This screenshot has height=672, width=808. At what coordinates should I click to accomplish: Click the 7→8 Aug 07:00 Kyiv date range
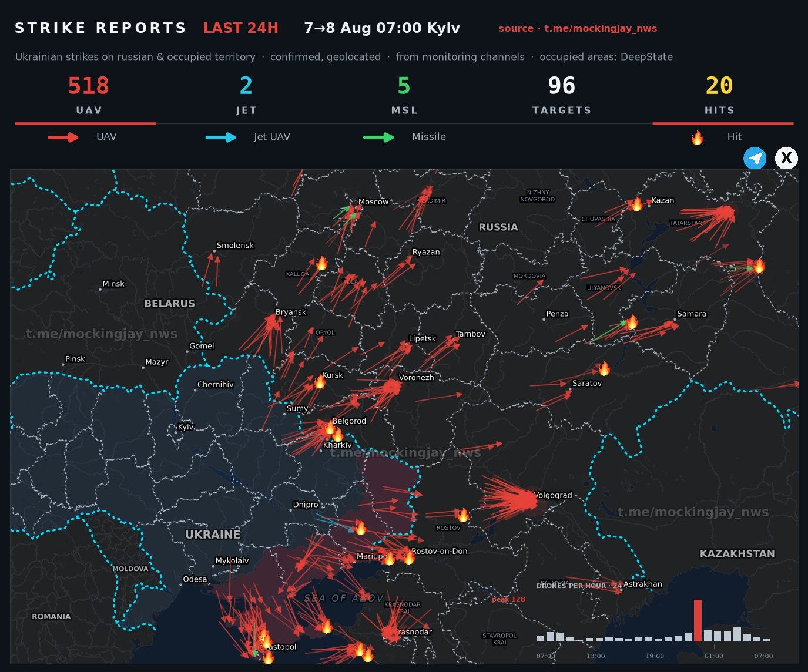382,28
